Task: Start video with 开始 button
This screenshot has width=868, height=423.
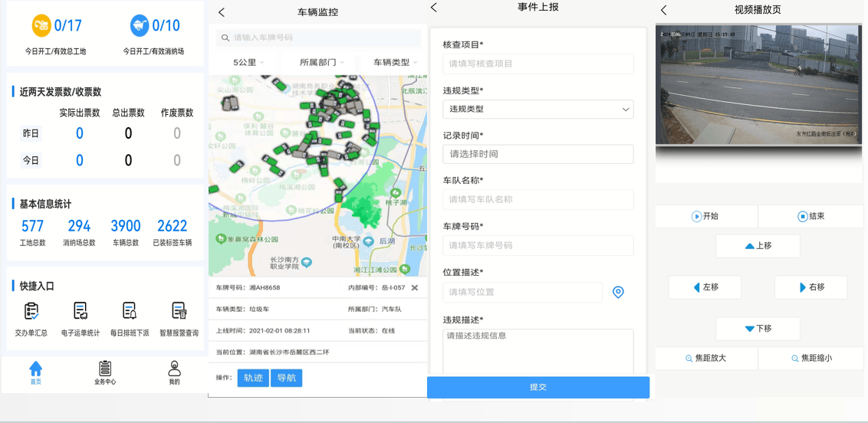Action: 705,217
